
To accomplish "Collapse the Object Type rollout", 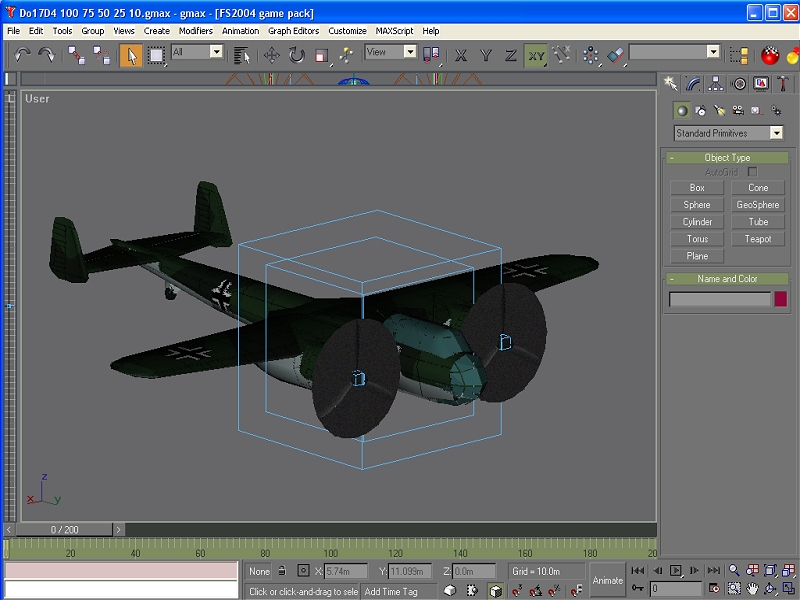I will click(x=727, y=158).
